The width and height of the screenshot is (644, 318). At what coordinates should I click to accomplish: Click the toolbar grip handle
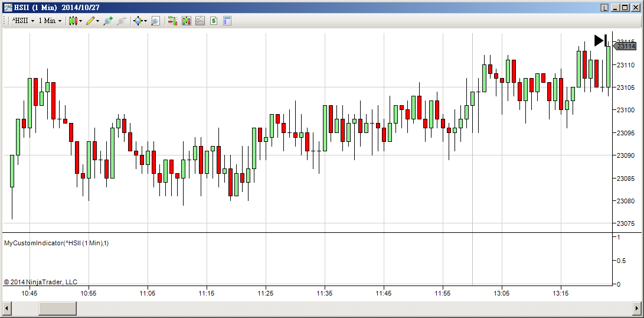tap(5, 21)
